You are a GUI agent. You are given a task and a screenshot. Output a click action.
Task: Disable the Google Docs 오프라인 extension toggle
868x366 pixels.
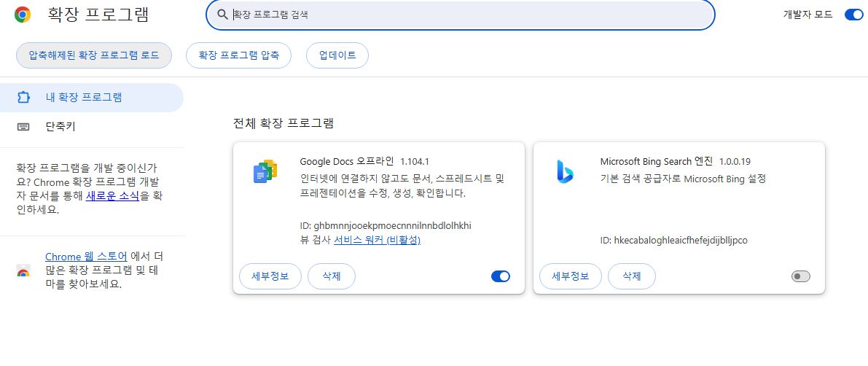(501, 276)
